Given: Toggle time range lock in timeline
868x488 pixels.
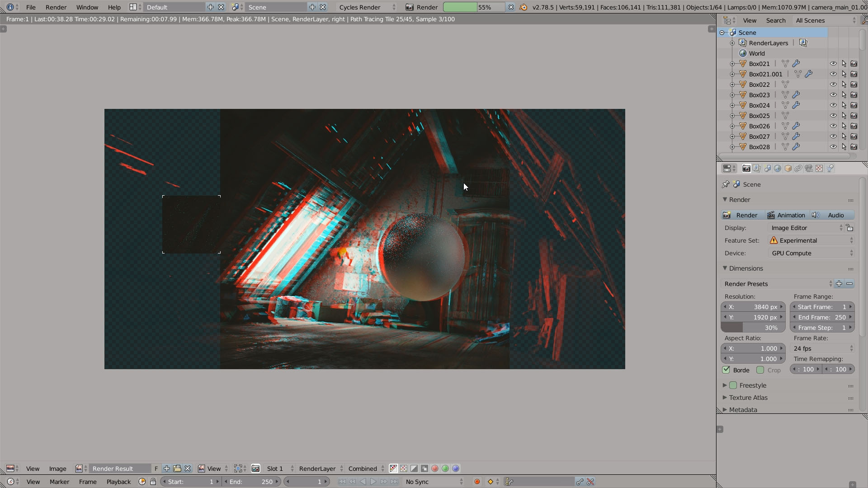Looking at the screenshot, I should (x=153, y=482).
